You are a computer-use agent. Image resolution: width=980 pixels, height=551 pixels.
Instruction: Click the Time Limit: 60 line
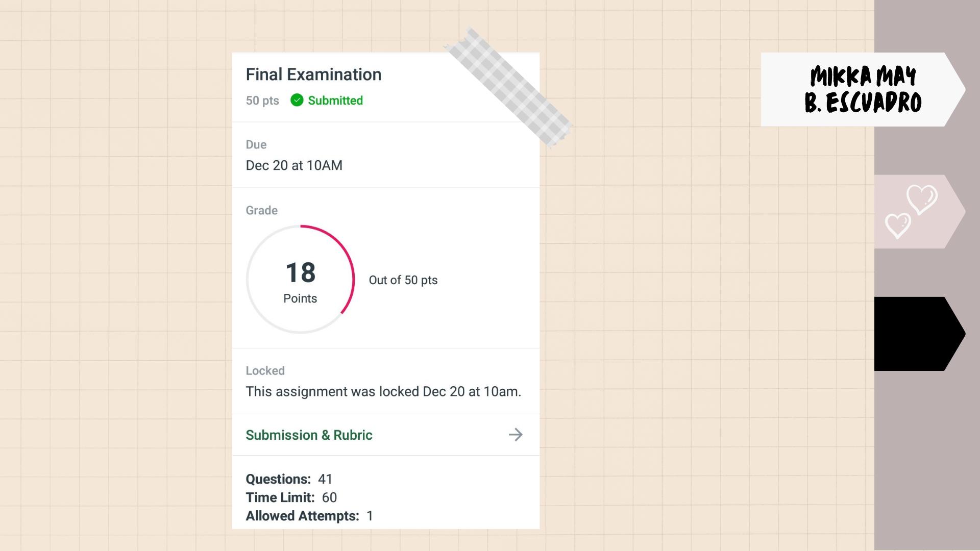point(291,497)
